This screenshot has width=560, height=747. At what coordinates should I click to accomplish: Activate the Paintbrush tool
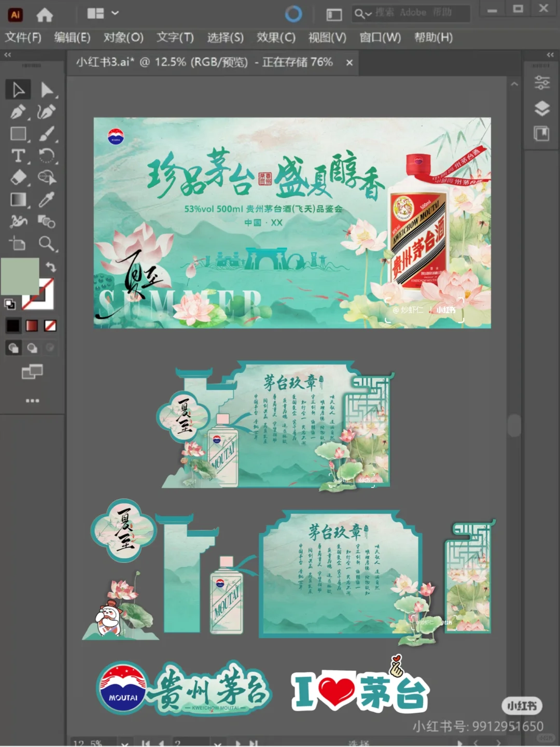47,134
